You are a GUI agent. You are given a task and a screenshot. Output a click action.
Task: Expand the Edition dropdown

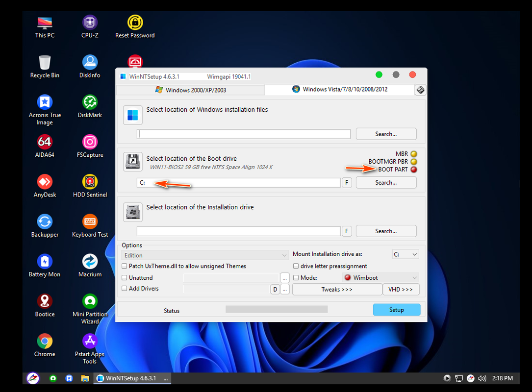[x=204, y=255]
